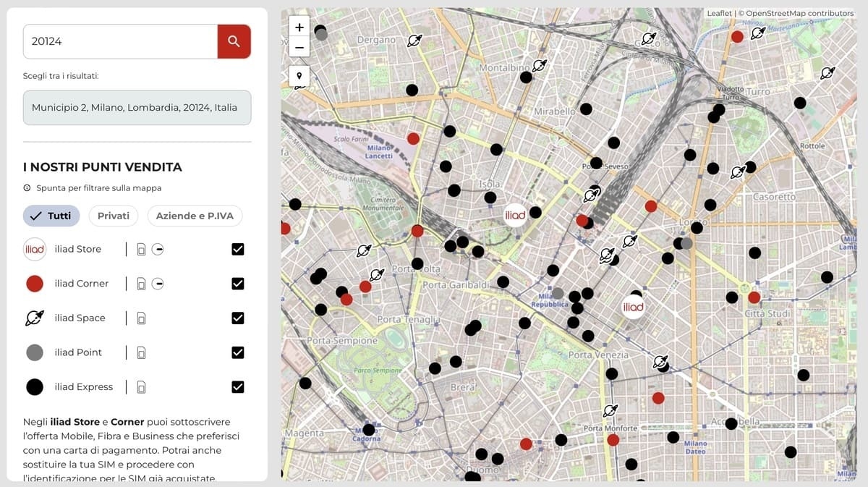868x487 pixels.
Task: Click the iliad Store logo in legend
Action: (x=35, y=249)
